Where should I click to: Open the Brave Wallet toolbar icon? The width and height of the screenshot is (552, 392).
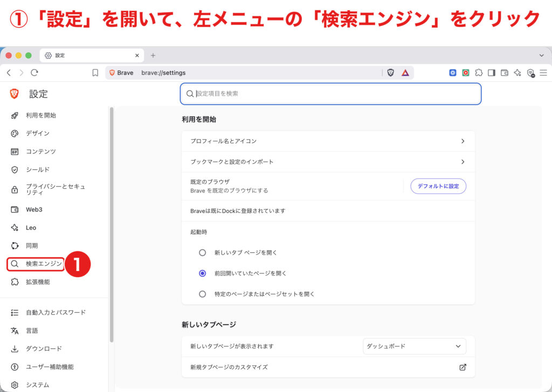(x=505, y=73)
